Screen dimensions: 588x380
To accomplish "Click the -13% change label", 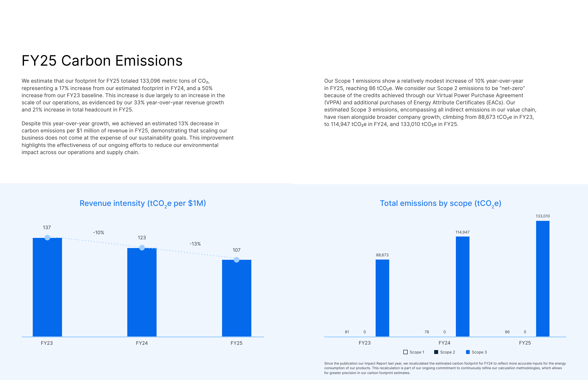I will pyautogui.click(x=195, y=244).
